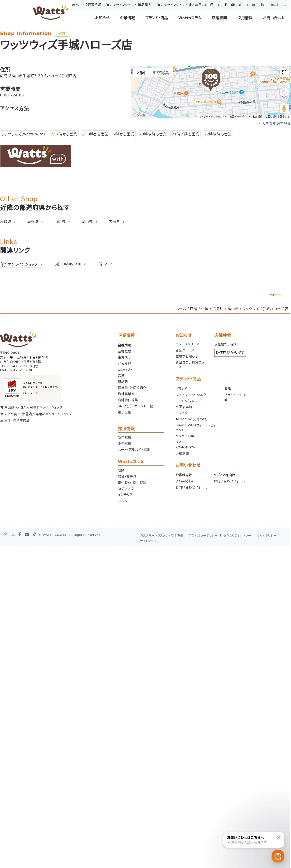Click the コナズ珈琲福山 marker on the map
The height and width of the screenshot is (868, 291).
(219, 101)
